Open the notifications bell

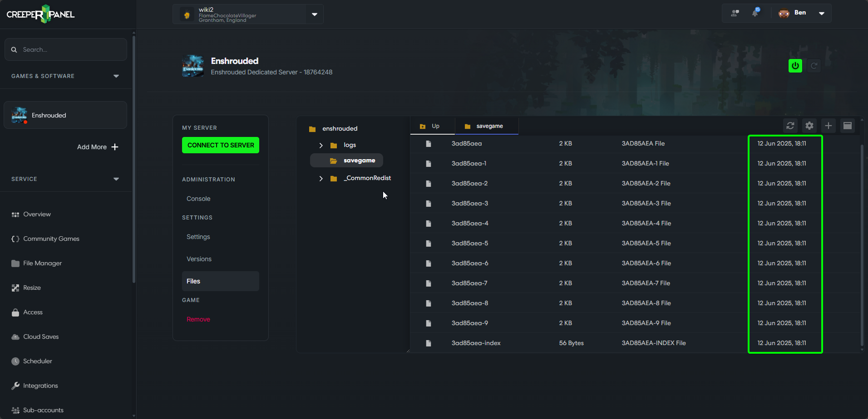(755, 13)
